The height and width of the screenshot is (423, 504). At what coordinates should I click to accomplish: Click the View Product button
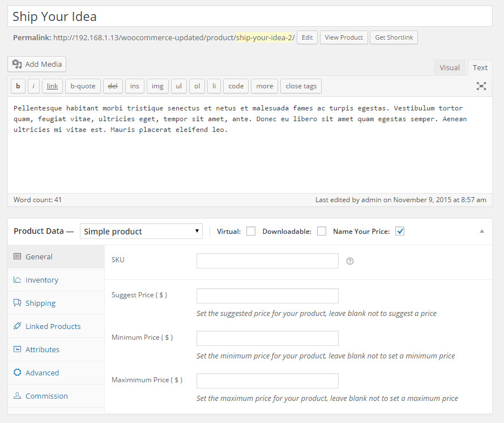pyautogui.click(x=344, y=37)
